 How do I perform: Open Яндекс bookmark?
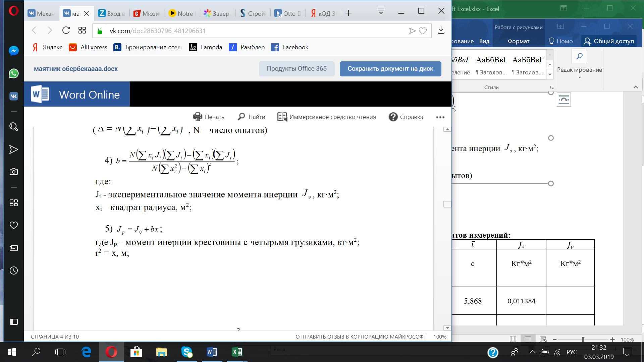point(47,47)
